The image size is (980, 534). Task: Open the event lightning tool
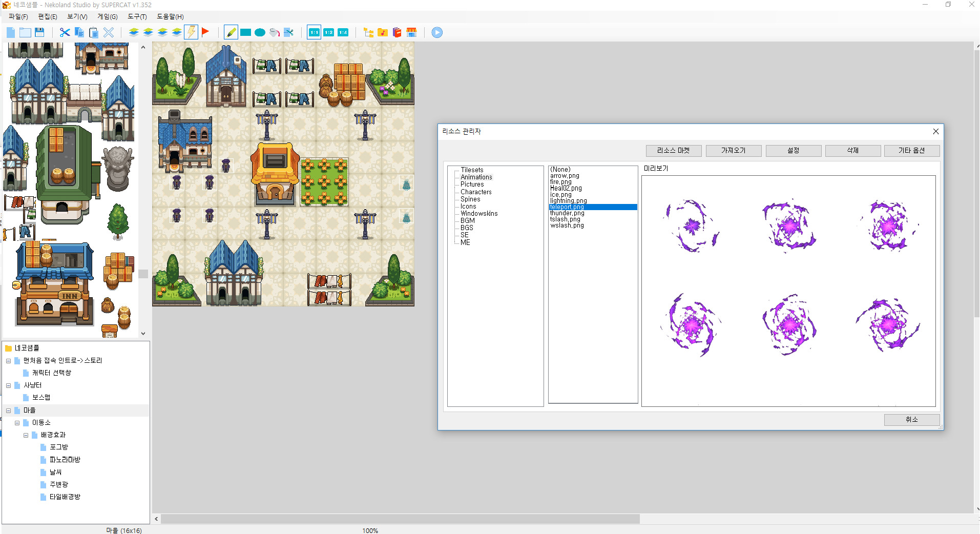[191, 32]
